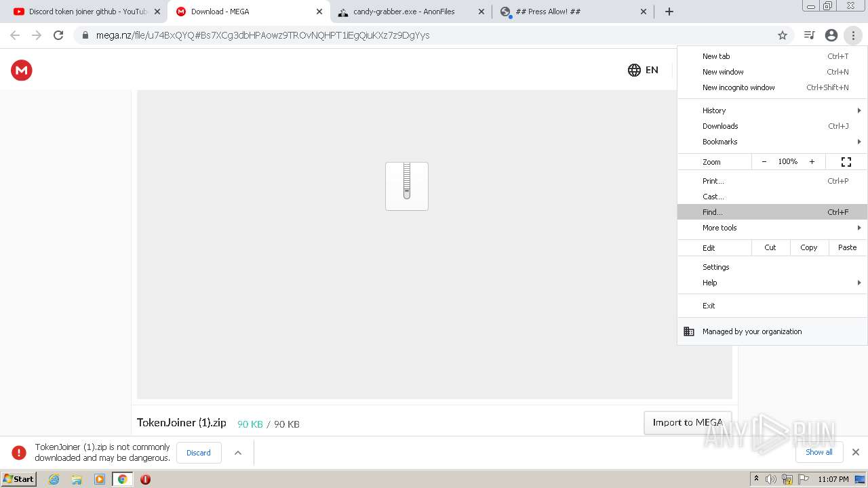The image size is (868, 488).
Task: Toggle fullscreen mode icon in Zoom row
Action: coord(846,162)
